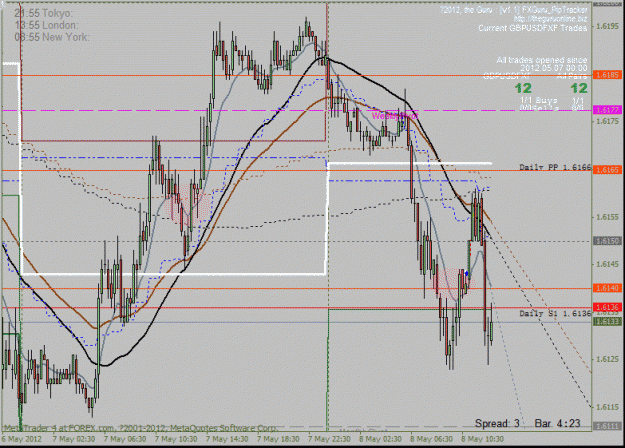Click the green 12 under All Pairs
The width and height of the screenshot is (625, 448).
(579, 88)
